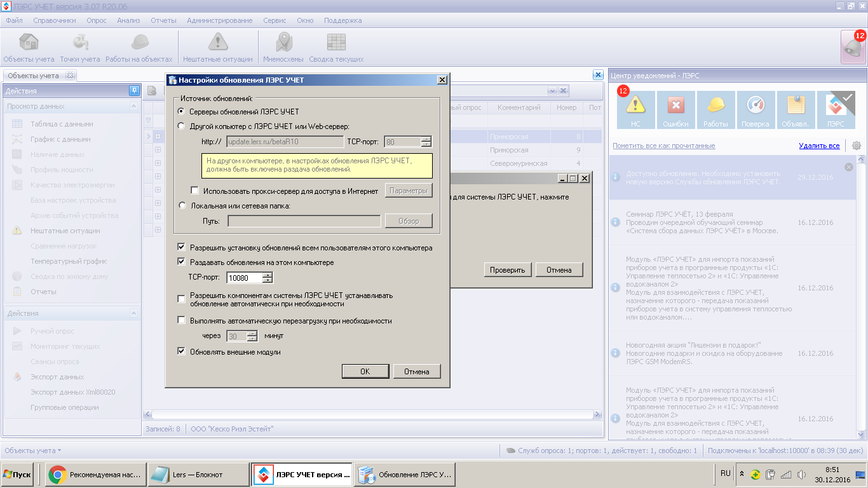
Task: Show Объявл. notifications category
Action: (x=796, y=110)
